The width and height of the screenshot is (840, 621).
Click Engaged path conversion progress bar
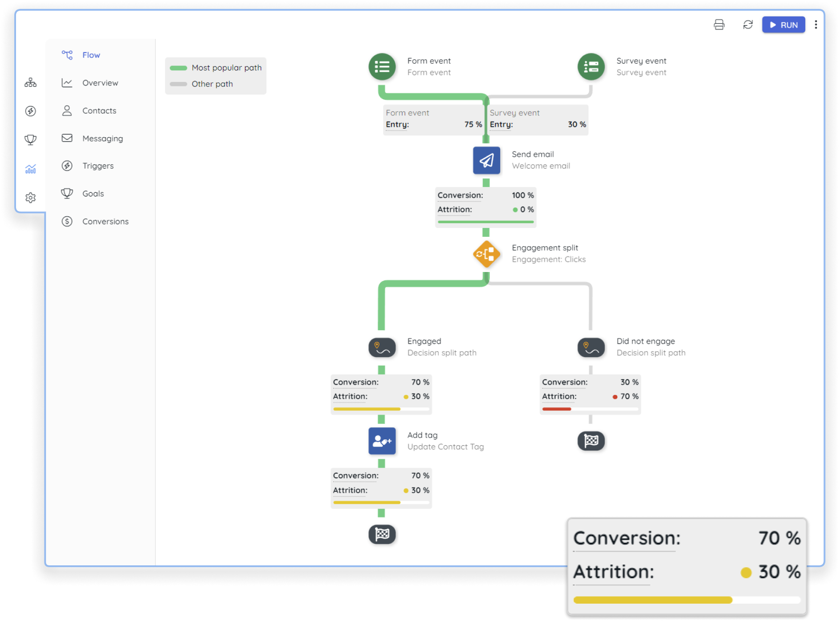click(381, 409)
